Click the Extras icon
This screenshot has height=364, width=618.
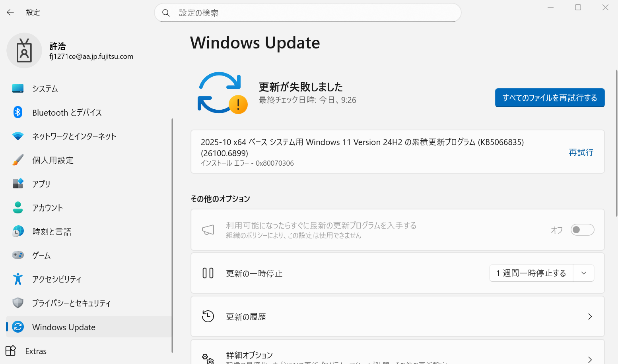pos(11,351)
